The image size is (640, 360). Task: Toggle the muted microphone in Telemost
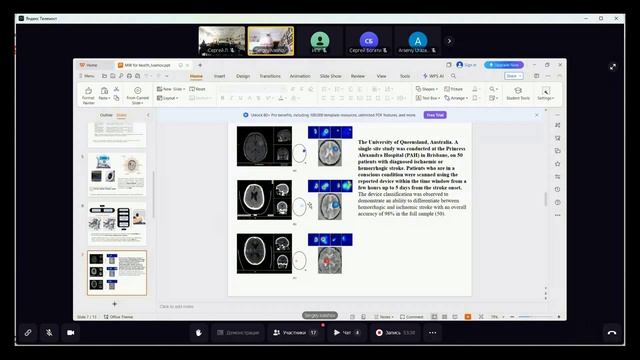49,333
